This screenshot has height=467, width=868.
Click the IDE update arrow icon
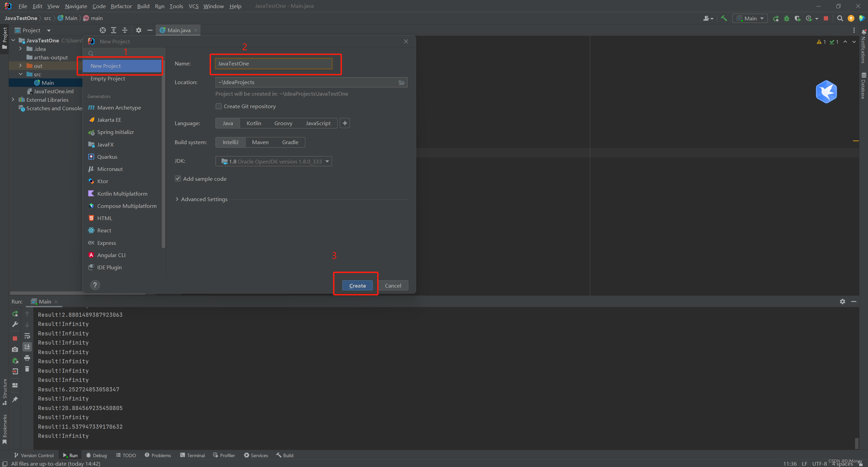pyautogui.click(x=851, y=18)
